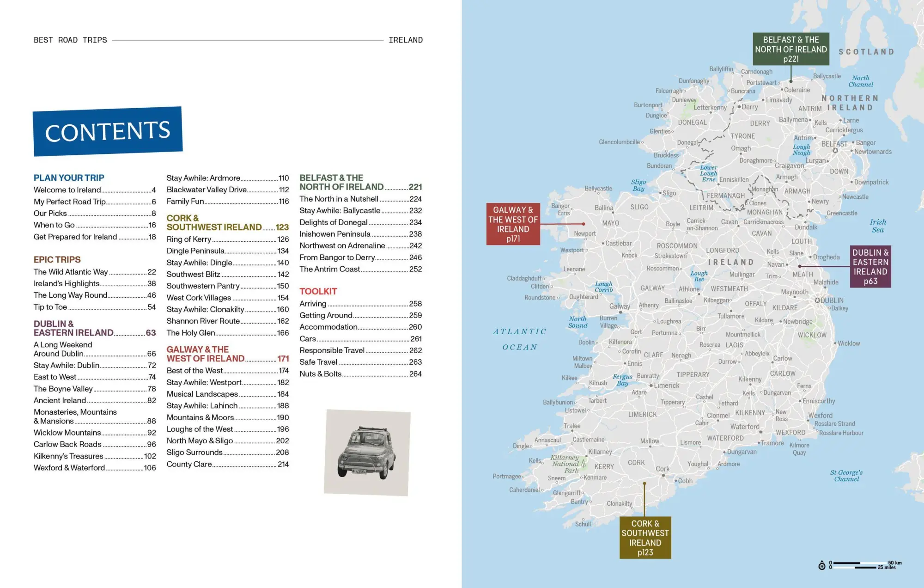The height and width of the screenshot is (588, 924).
Task: Select 'The North in a Nutshell' entry
Action: tap(361, 199)
